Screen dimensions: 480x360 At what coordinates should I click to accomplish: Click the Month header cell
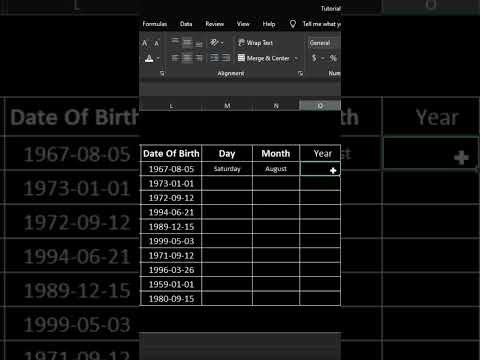pyautogui.click(x=276, y=154)
